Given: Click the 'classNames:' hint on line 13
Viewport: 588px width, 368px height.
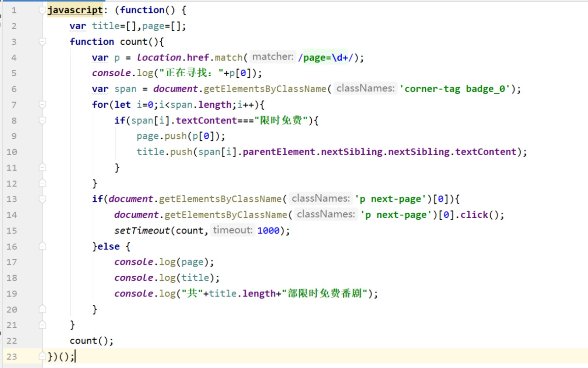Looking at the screenshot, I should tap(321, 199).
